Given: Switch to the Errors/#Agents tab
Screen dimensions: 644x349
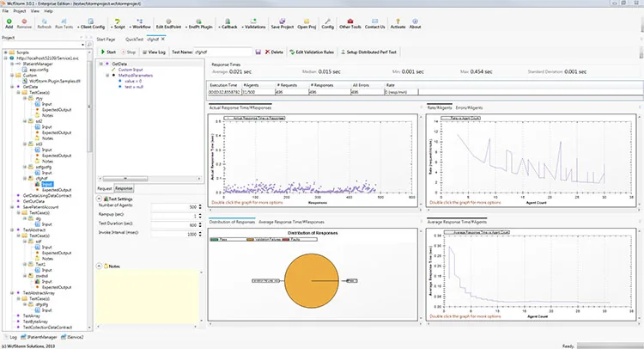Looking at the screenshot, I should [469, 107].
